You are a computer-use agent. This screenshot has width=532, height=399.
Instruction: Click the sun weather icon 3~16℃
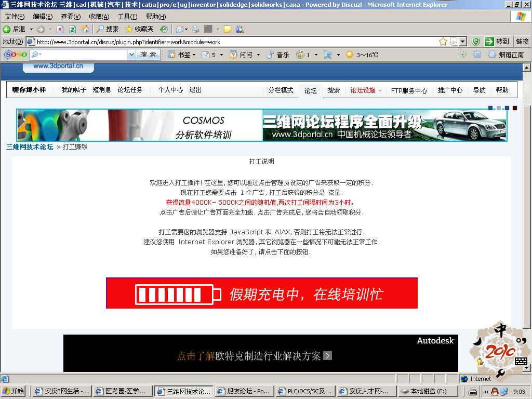[x=350, y=55]
